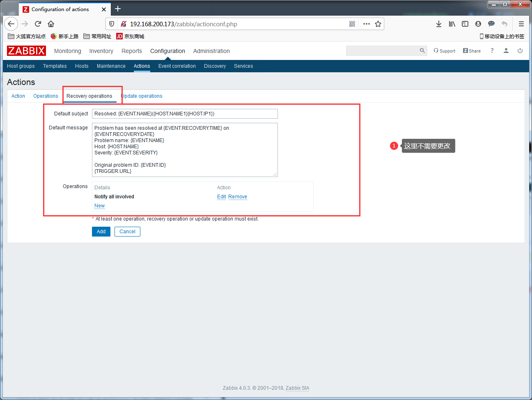532x400 pixels.
Task: Switch to the Action tab
Action: point(18,96)
